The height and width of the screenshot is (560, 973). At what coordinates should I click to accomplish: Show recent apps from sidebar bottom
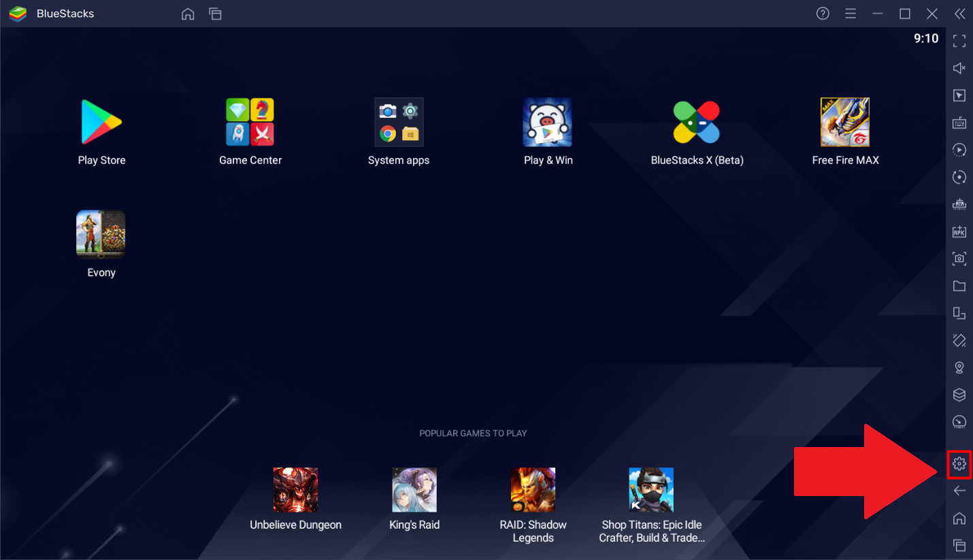point(959,545)
